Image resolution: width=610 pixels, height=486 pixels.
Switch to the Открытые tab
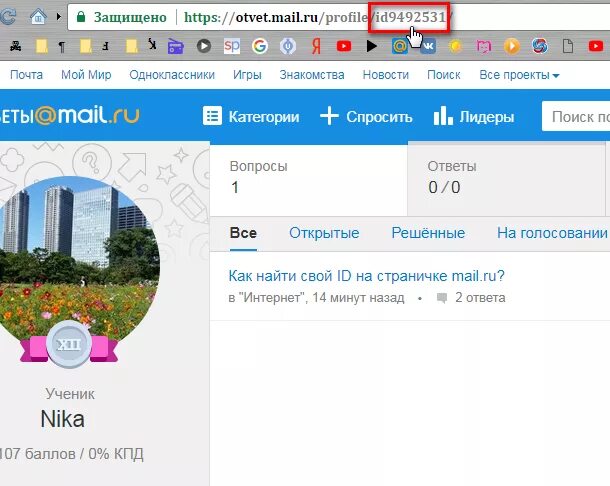click(x=324, y=233)
